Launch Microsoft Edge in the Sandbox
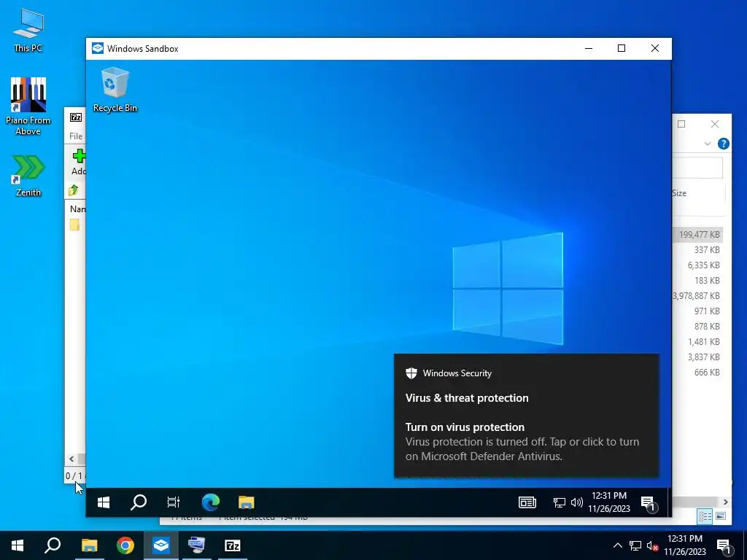 (211, 502)
